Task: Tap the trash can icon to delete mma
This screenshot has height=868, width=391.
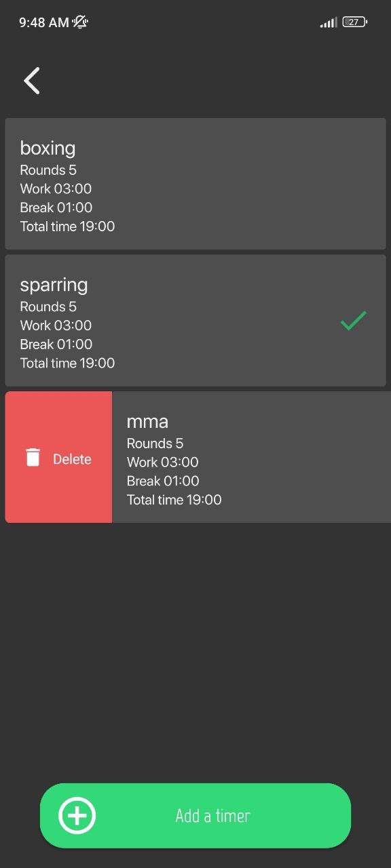Action: point(33,457)
